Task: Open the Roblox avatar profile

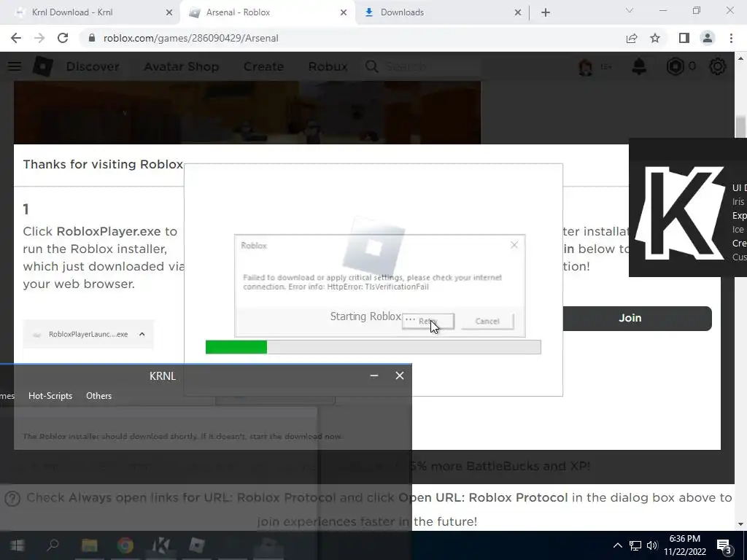Action: (x=586, y=66)
